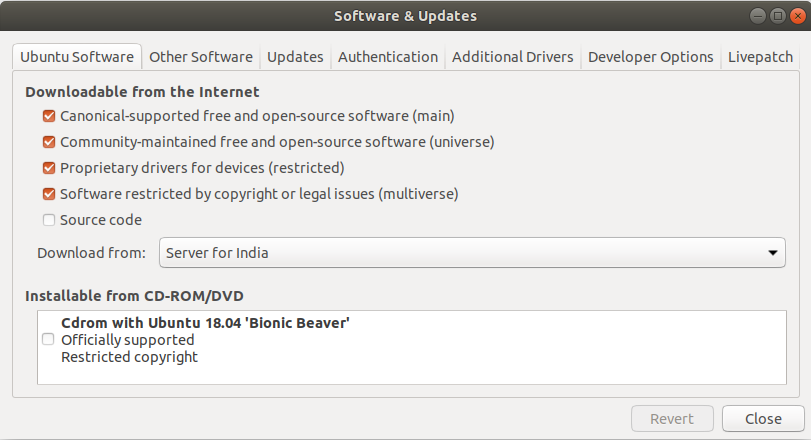The image size is (811, 440).
Task: Open the Download from server dropdown
Action: 471,253
